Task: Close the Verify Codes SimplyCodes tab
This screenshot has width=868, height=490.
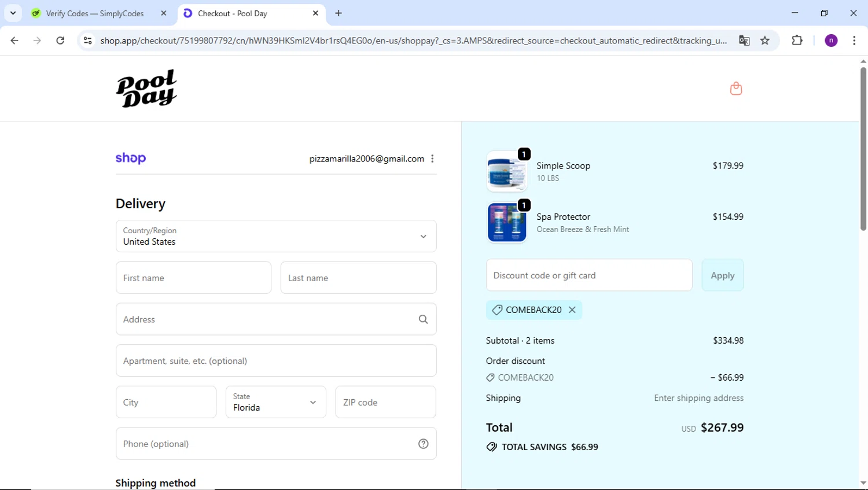Action: 164,13
